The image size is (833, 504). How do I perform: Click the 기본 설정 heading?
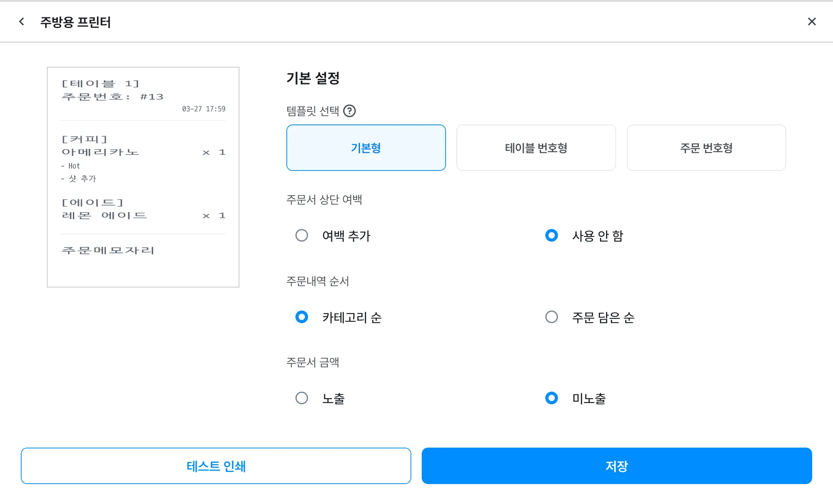(x=313, y=78)
